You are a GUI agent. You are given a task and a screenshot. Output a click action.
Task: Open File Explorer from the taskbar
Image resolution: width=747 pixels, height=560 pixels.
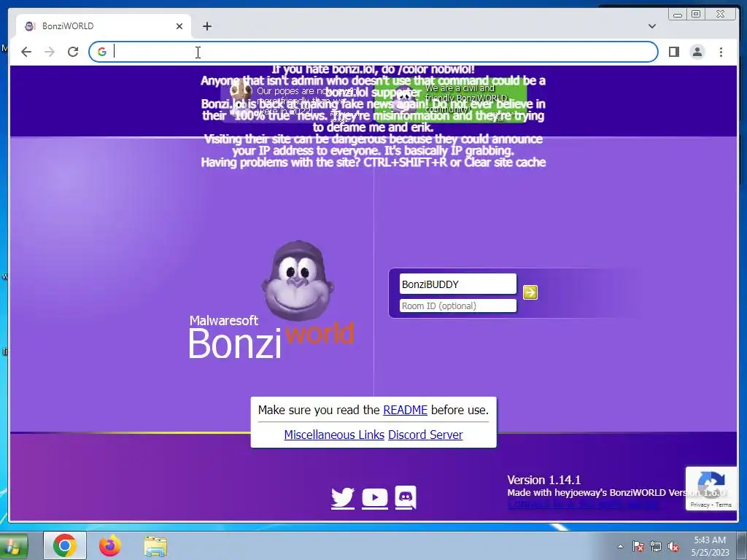tap(155, 546)
